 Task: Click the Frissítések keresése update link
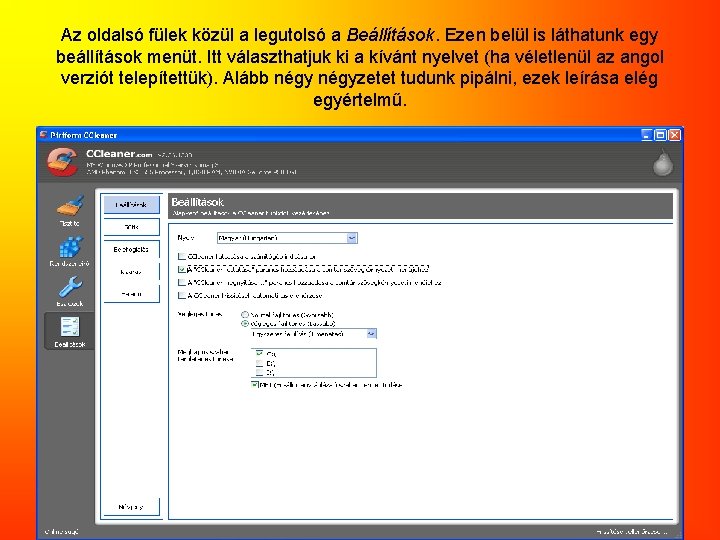pyautogui.click(x=634, y=531)
